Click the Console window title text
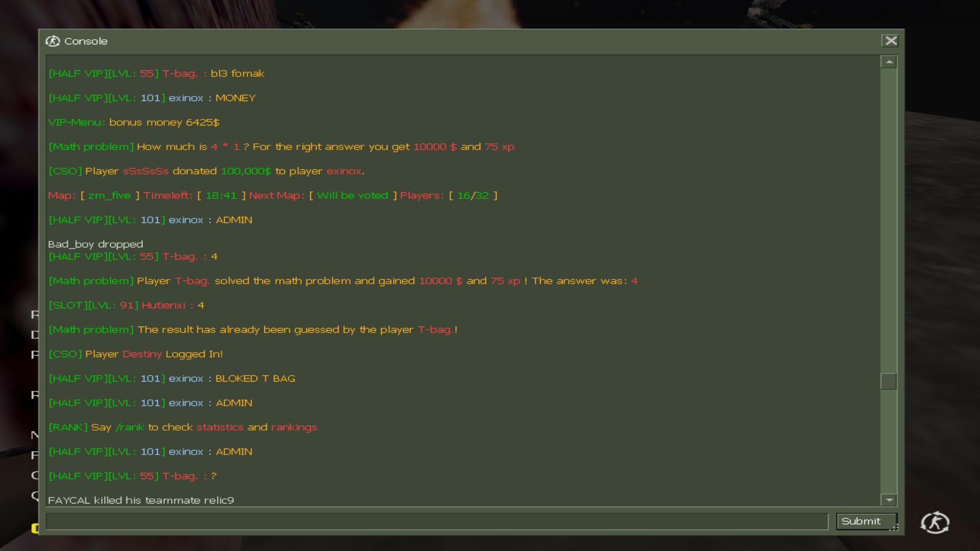The image size is (980, 551). pos(86,41)
